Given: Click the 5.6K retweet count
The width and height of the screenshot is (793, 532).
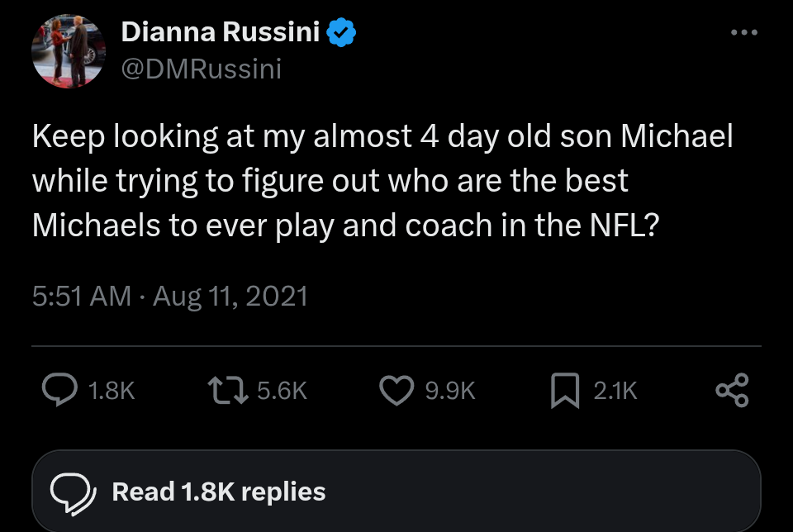Looking at the screenshot, I should pos(282,391).
